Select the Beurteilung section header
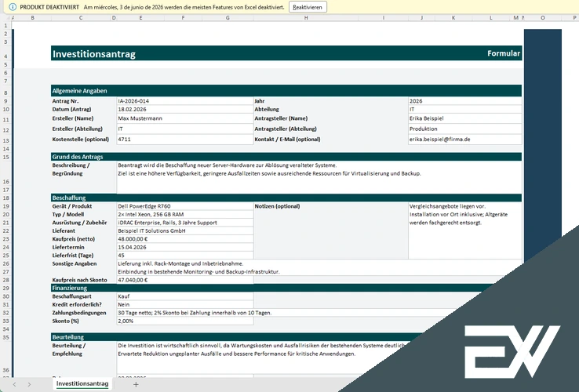This screenshot has height=392, width=579. 236,337
